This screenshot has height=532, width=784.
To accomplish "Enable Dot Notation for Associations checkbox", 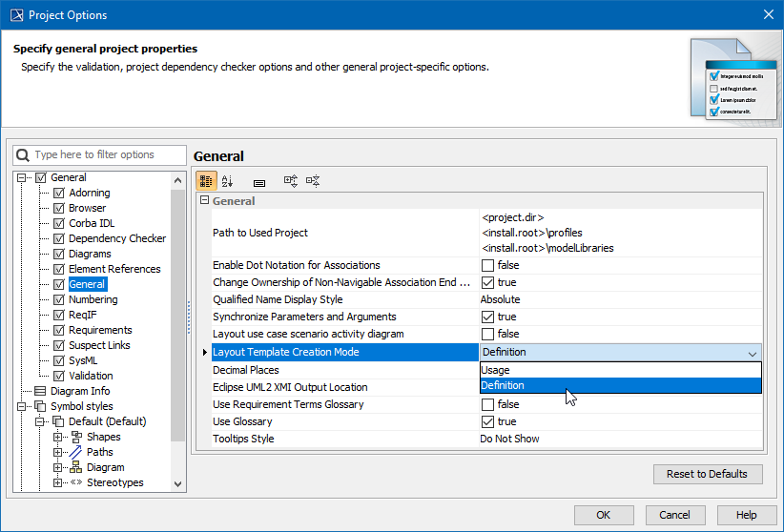I will pyautogui.click(x=487, y=265).
